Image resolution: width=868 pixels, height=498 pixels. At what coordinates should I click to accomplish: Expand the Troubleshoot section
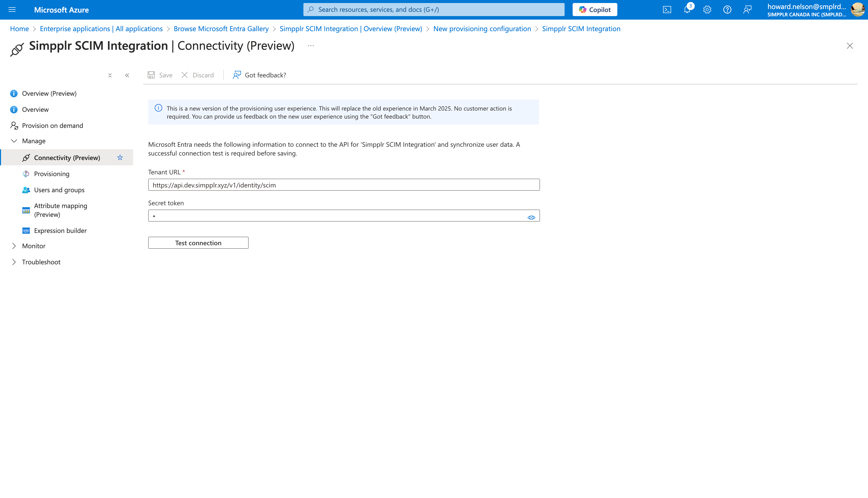coord(14,262)
